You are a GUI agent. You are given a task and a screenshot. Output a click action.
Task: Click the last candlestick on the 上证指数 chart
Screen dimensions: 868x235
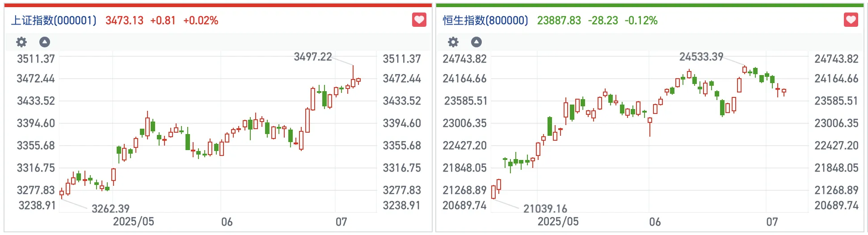(x=358, y=81)
